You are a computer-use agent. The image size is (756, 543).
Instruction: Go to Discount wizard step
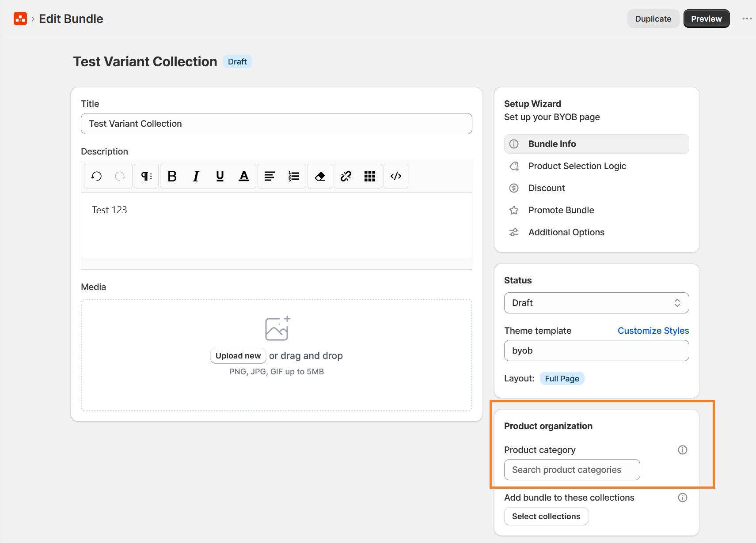(596, 188)
